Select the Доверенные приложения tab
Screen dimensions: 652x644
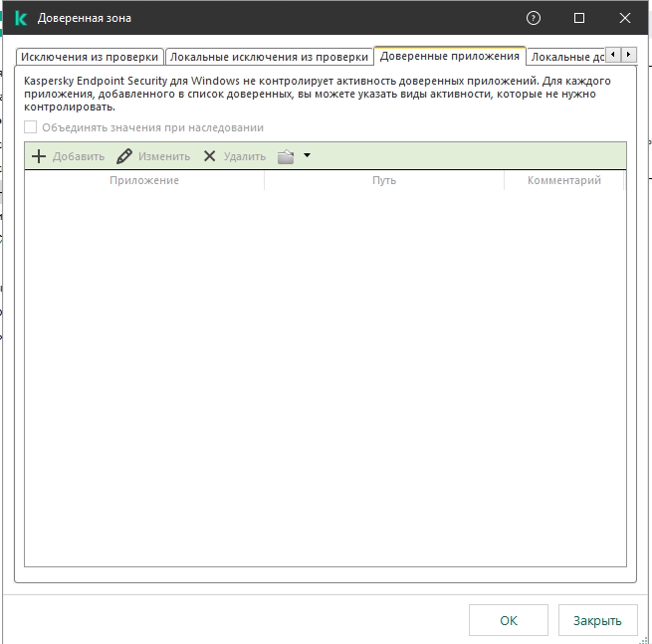tap(450, 56)
